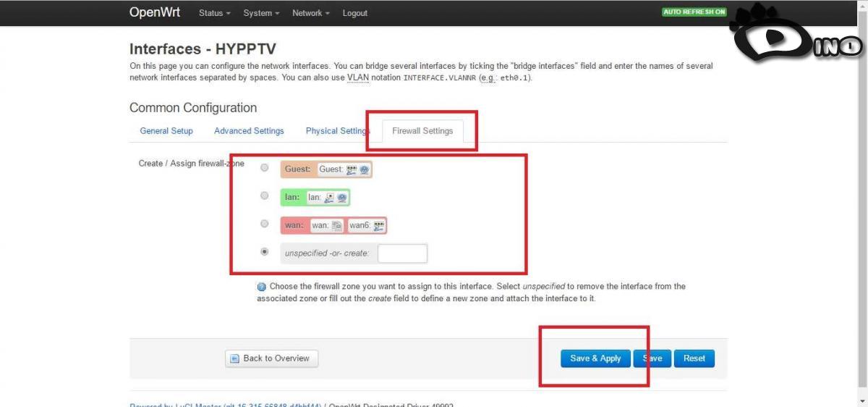
Task: Open the Status dropdown menu
Action: [x=215, y=13]
